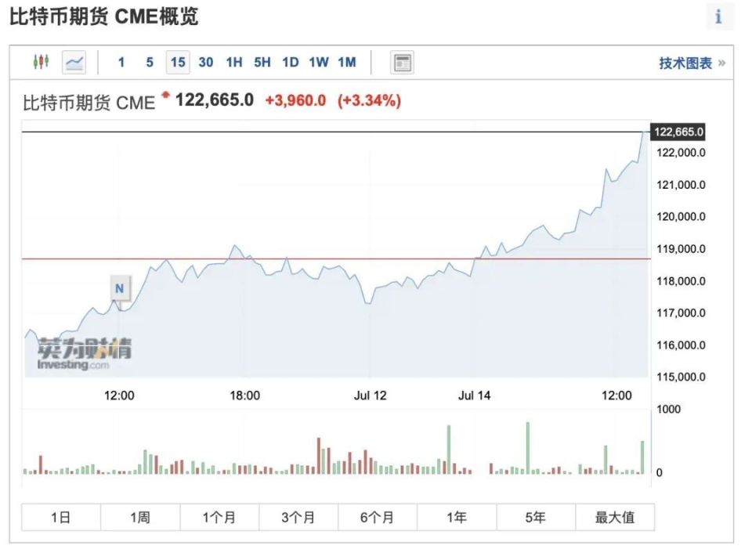This screenshot has height=560, width=752.
Task: Select the candlestick chart type icon
Action: pos(39,62)
